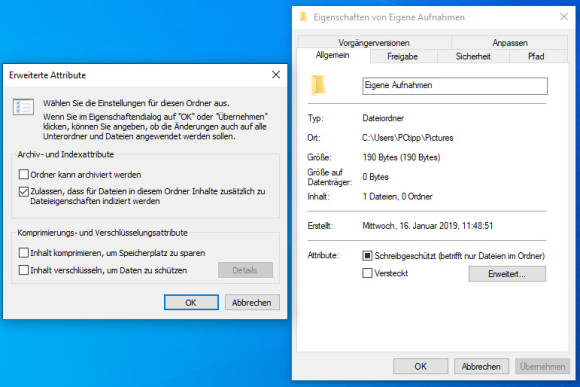Click the Übernehmen button

tap(542, 366)
